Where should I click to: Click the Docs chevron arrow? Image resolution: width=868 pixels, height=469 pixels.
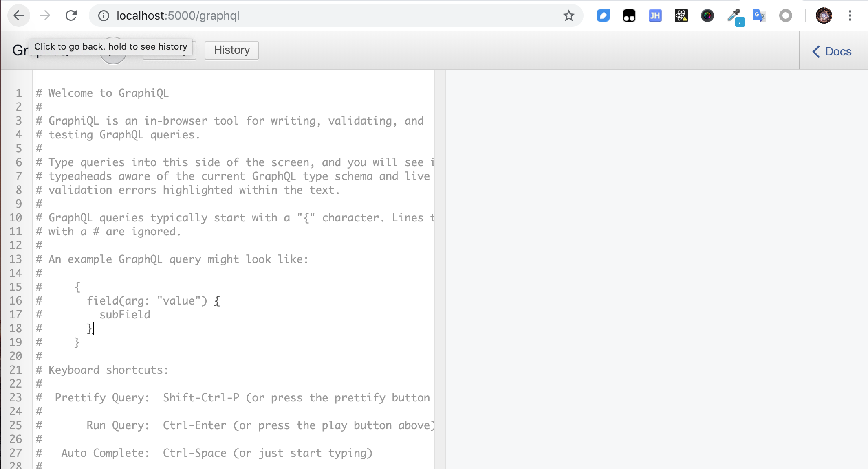pos(816,52)
